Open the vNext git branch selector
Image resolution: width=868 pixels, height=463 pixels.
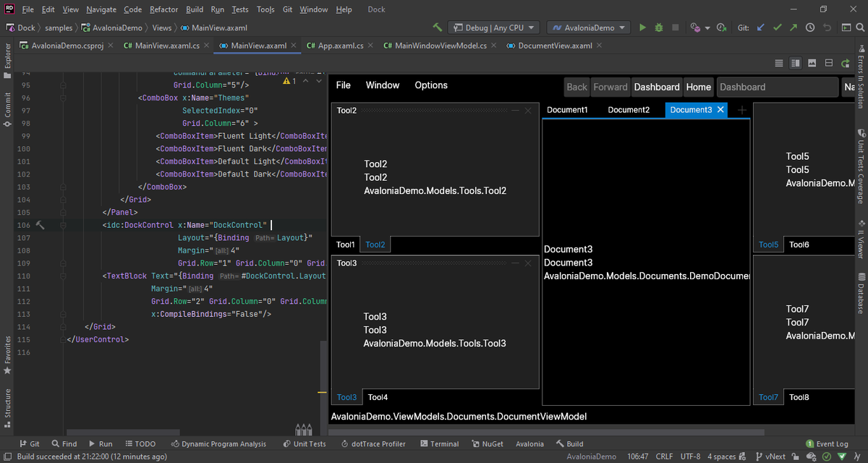770,456
